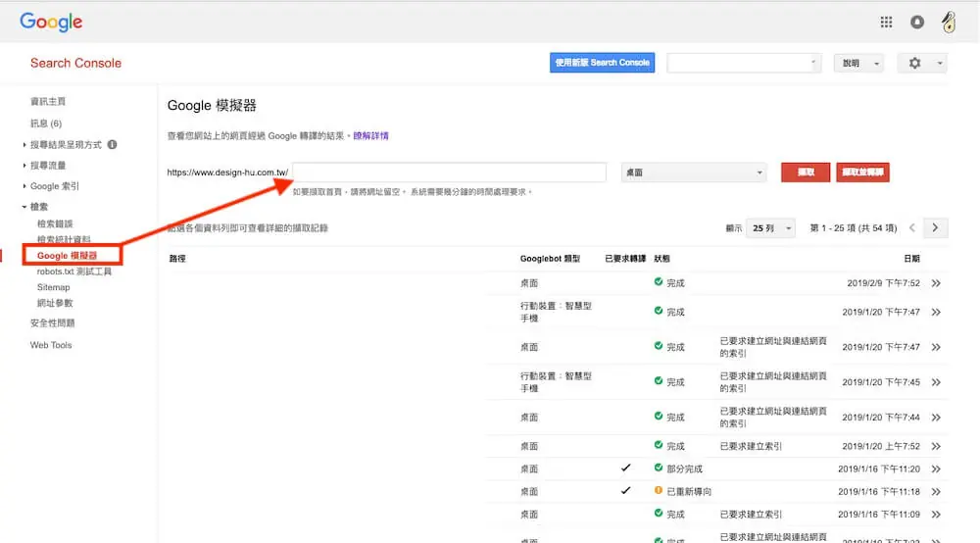Image resolution: width=980 pixels, height=543 pixels.
Task: Open the 25 列 rows-per-page dropdown
Action: click(770, 228)
